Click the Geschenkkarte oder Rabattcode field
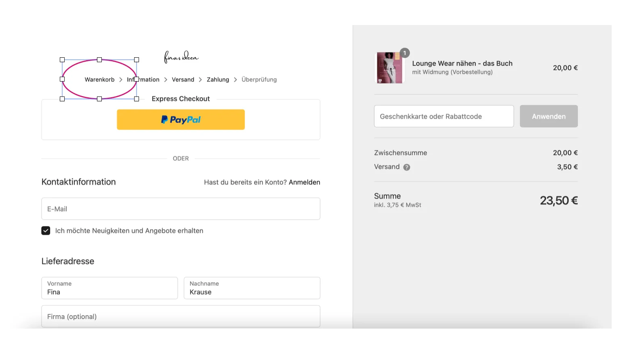Viewport: 644px width, 356px height. click(444, 116)
